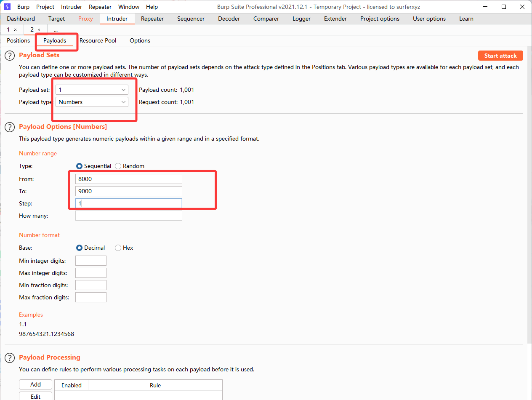Add a new Intruder tab with ellipsis

coord(56,29)
